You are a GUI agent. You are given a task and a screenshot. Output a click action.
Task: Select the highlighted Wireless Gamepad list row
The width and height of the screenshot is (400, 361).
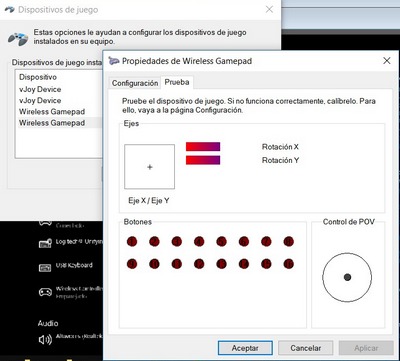(59, 123)
